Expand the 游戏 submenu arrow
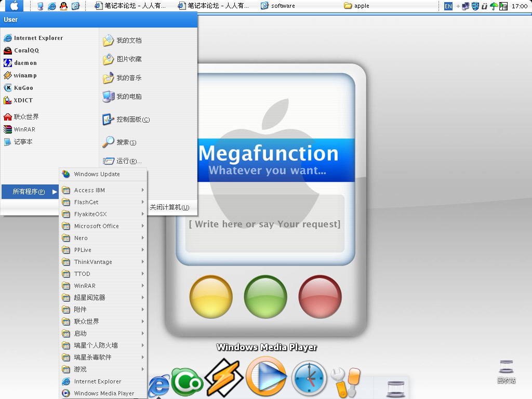Viewport: 532px width, 399px height. pyautogui.click(x=143, y=369)
